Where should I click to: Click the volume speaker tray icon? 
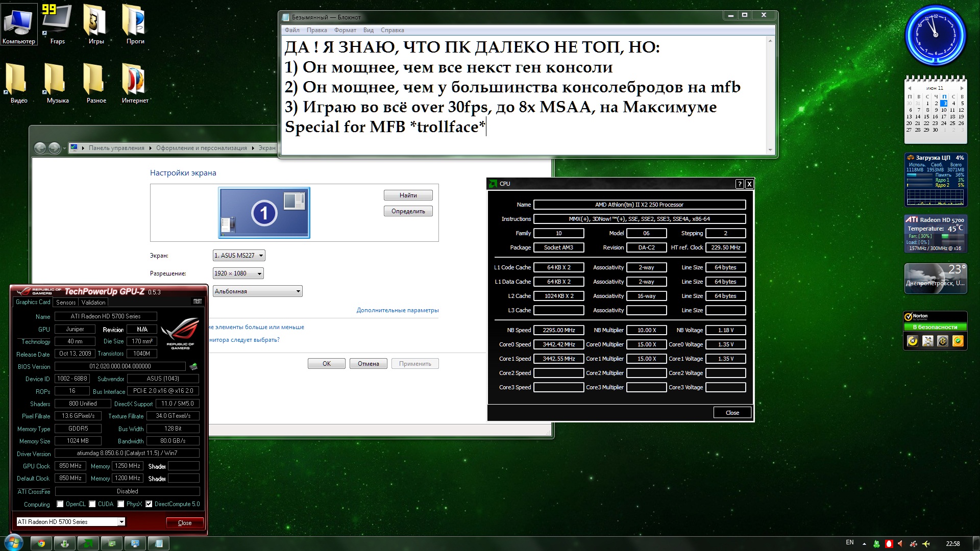[x=900, y=543]
